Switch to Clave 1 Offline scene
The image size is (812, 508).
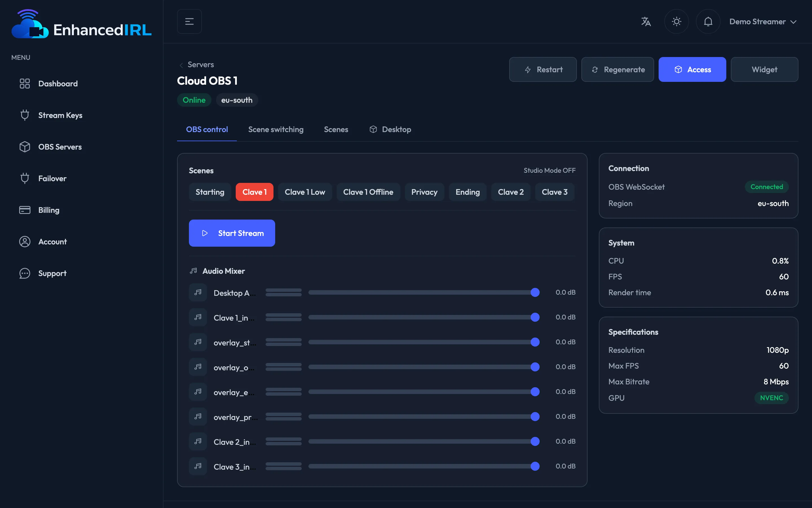[x=368, y=192]
